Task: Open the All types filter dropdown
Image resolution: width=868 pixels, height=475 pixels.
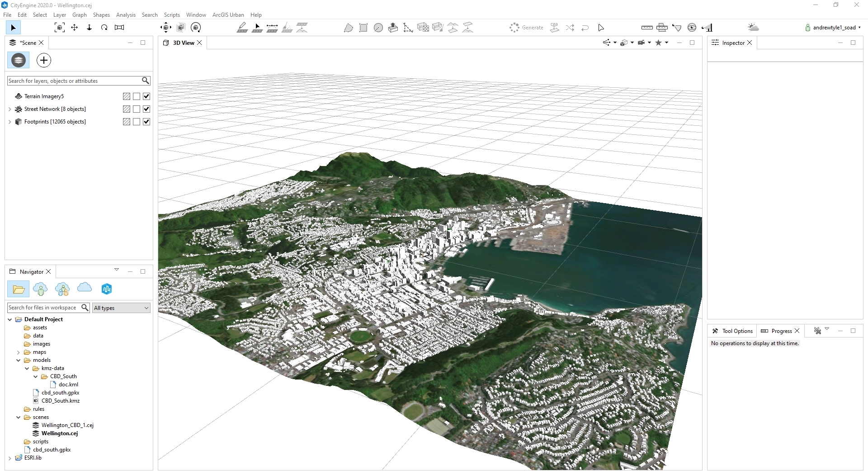Action: 121,308
